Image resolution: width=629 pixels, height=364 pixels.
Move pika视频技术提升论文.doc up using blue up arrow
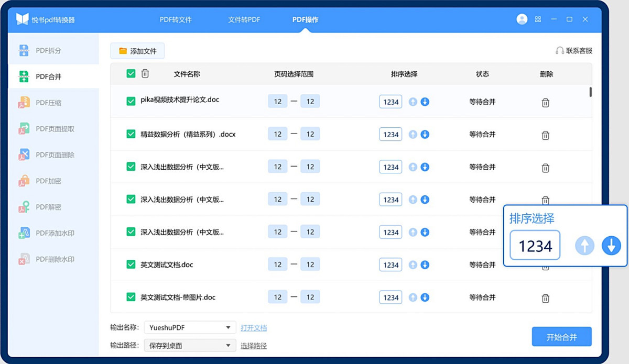click(x=414, y=101)
